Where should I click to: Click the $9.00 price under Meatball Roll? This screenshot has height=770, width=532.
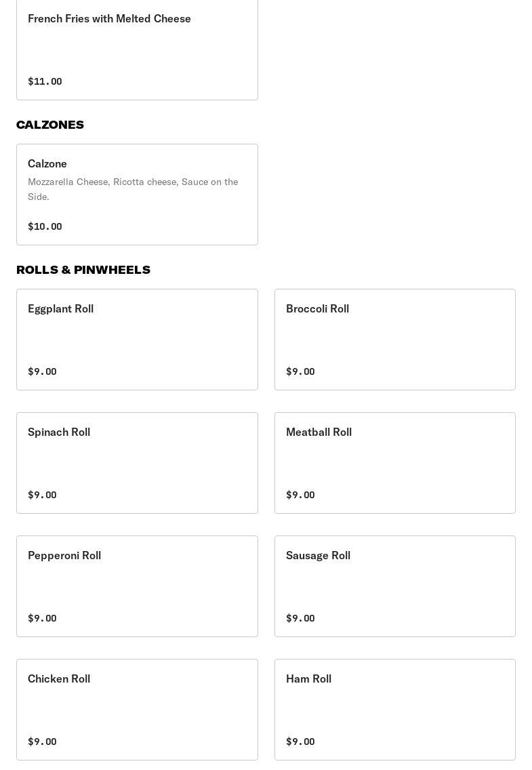[x=300, y=495]
